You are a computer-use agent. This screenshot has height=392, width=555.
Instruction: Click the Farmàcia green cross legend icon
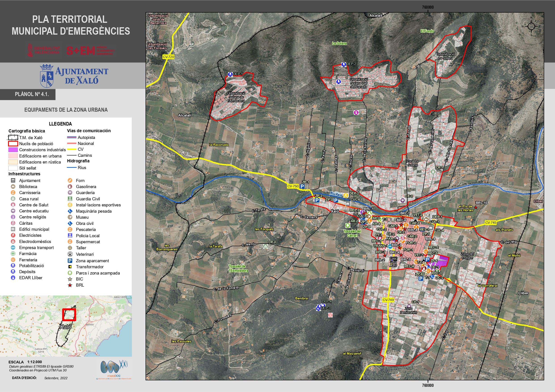pyautogui.click(x=13, y=254)
